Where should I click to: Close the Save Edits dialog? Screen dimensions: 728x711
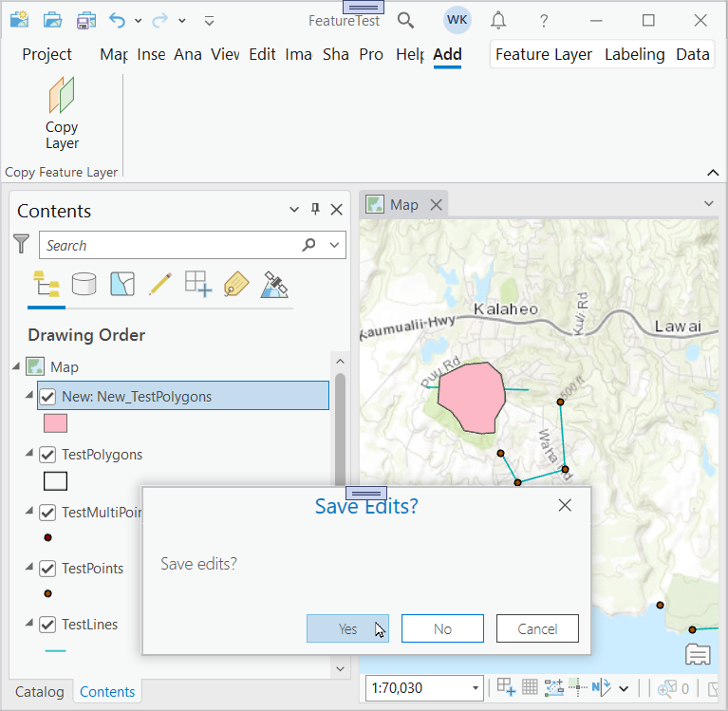tap(565, 505)
